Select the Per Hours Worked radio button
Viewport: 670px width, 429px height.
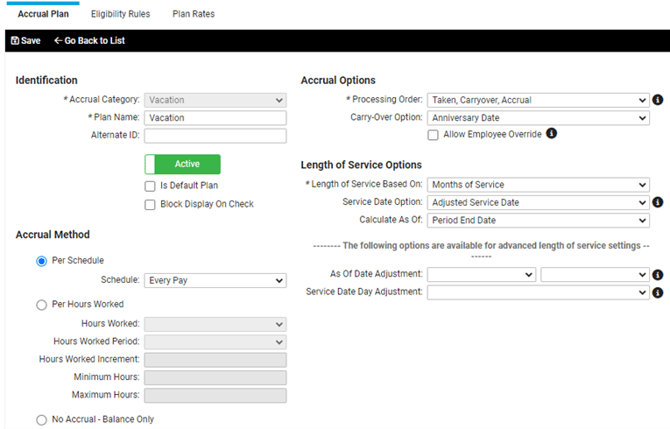[41, 305]
